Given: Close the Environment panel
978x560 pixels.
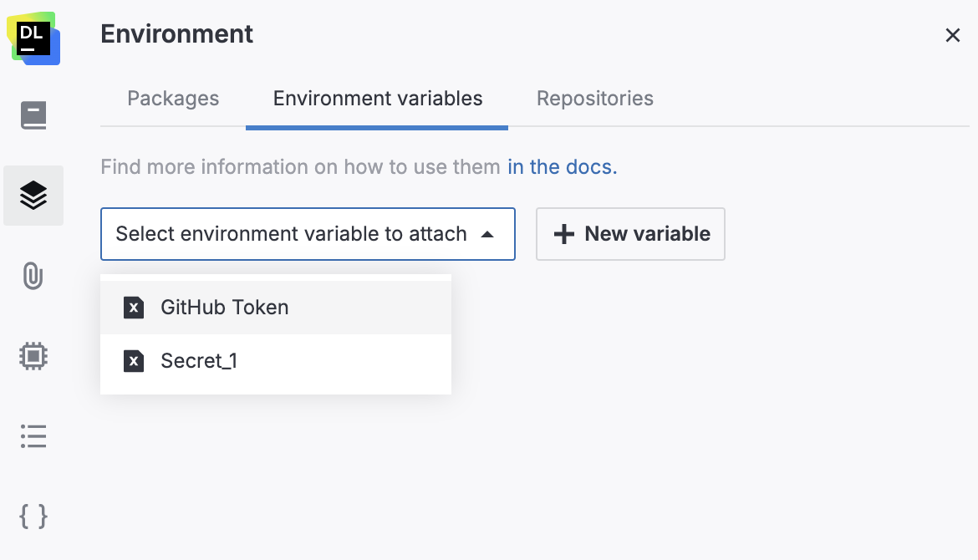Looking at the screenshot, I should [x=953, y=35].
